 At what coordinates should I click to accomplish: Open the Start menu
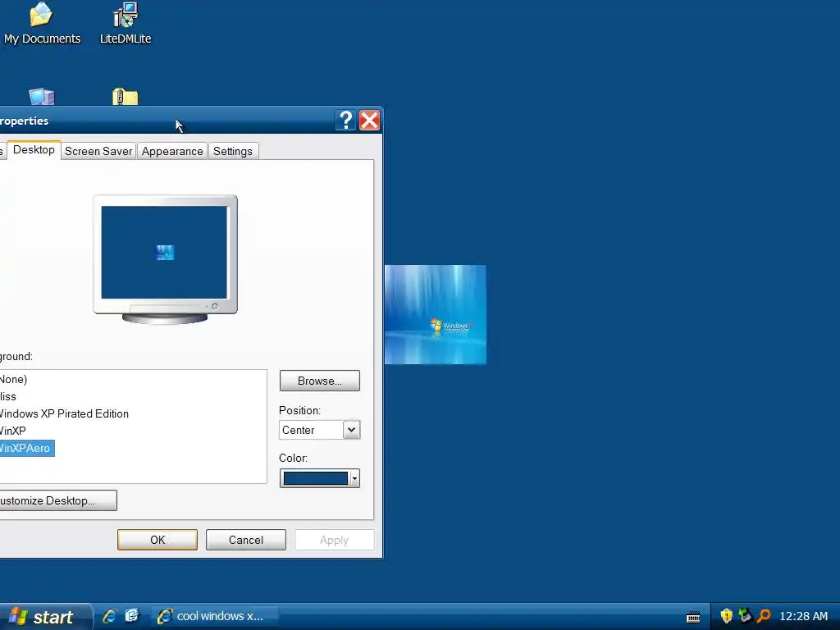46,617
